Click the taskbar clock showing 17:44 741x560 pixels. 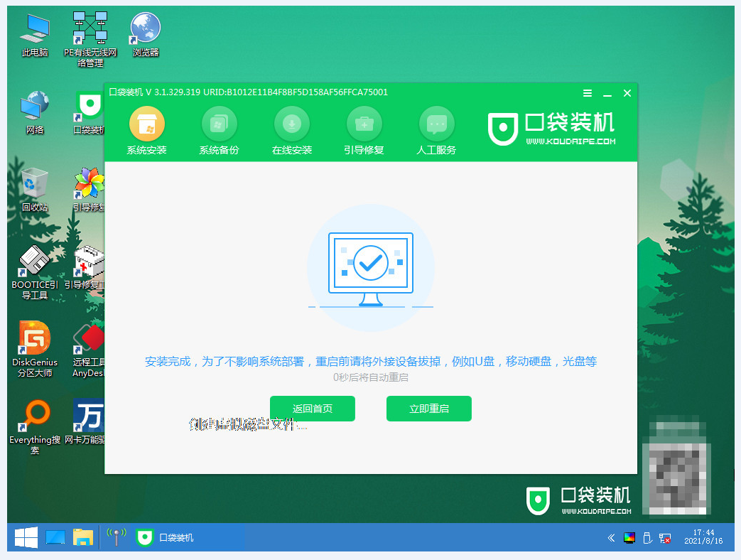tap(703, 537)
